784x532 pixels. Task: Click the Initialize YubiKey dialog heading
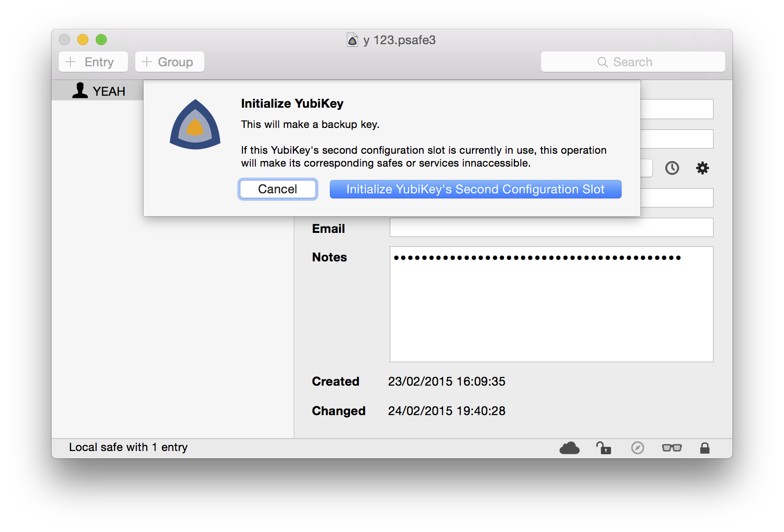pyautogui.click(x=292, y=104)
